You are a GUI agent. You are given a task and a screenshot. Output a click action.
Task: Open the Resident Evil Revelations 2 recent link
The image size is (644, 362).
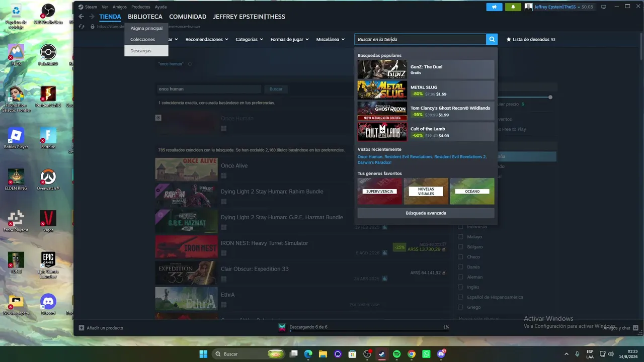pyautogui.click(x=460, y=157)
